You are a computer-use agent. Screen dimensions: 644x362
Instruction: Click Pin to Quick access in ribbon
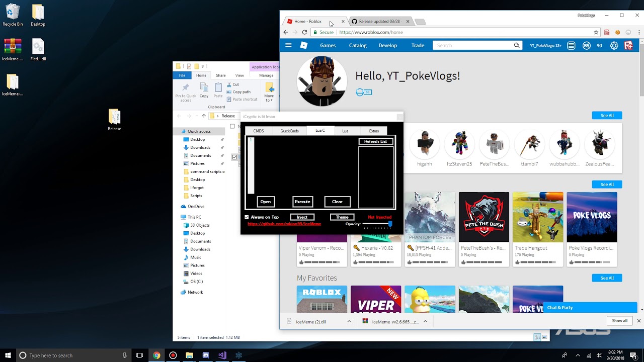click(186, 92)
